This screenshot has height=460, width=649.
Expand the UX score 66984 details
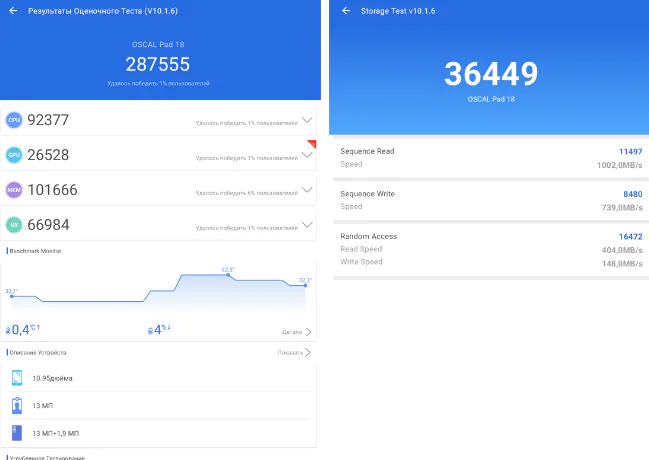click(307, 225)
